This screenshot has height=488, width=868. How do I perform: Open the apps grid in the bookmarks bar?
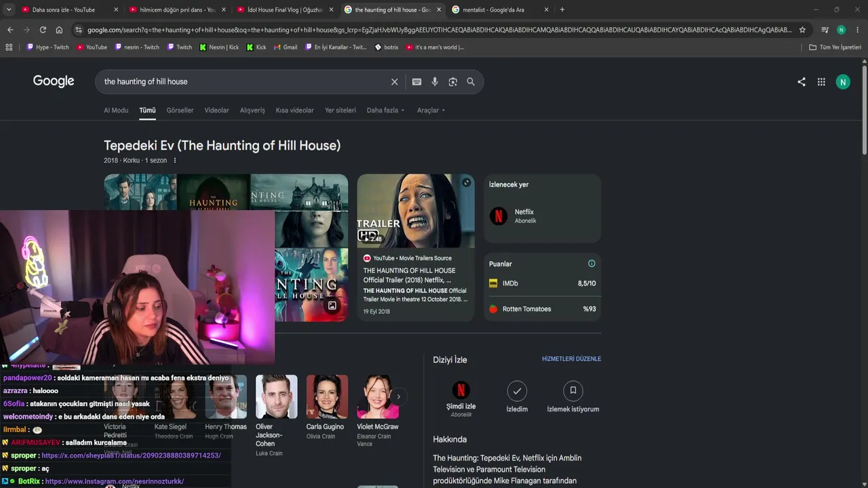pyautogui.click(x=9, y=47)
